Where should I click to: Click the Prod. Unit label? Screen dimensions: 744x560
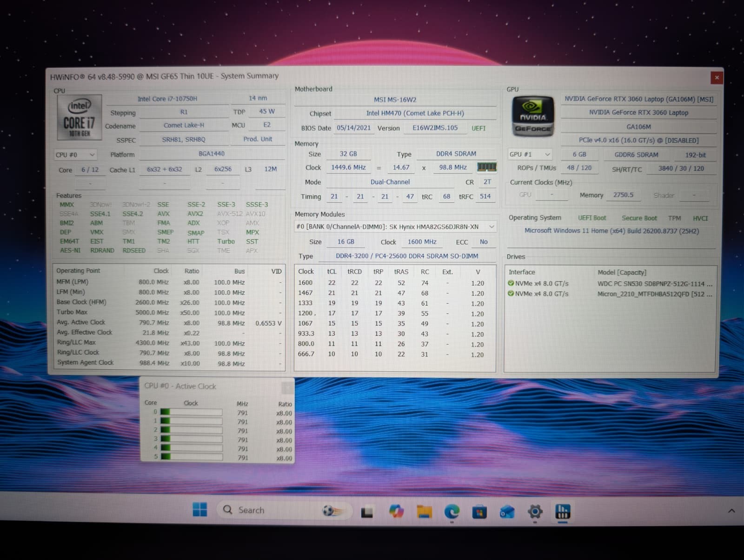(258, 139)
